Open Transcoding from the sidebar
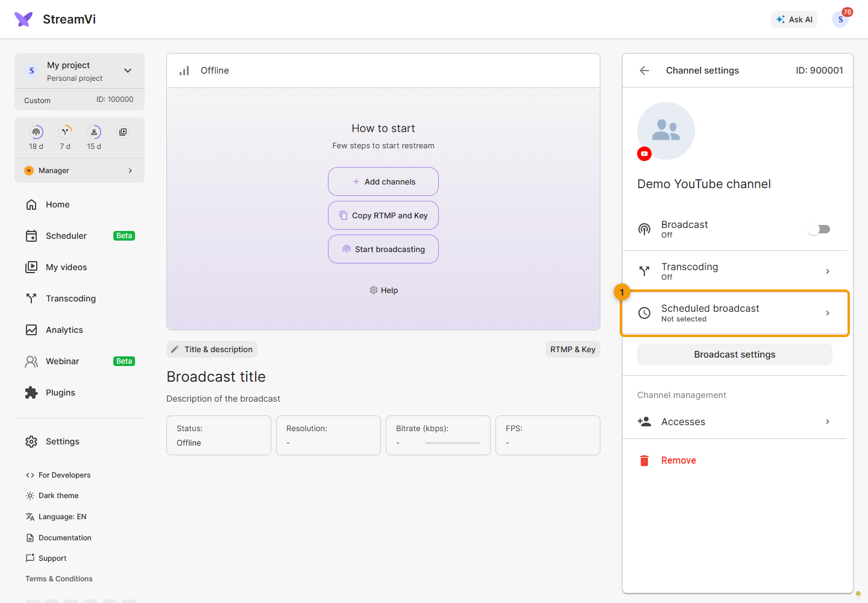868x603 pixels. click(x=80, y=298)
